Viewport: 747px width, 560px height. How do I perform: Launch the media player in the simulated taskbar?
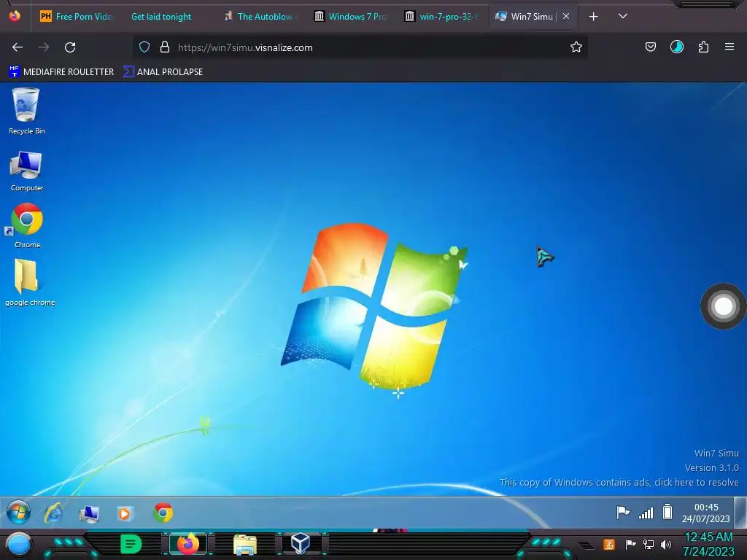click(x=124, y=513)
